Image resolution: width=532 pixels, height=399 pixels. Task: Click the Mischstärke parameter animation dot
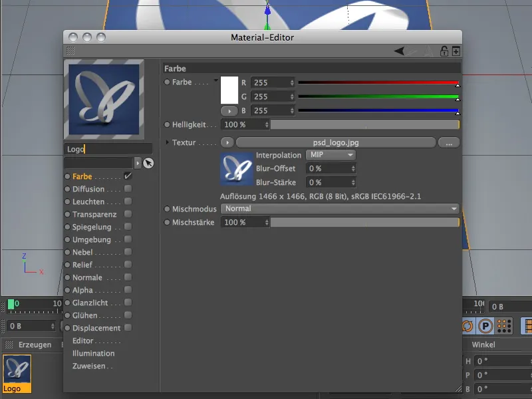[x=167, y=223]
